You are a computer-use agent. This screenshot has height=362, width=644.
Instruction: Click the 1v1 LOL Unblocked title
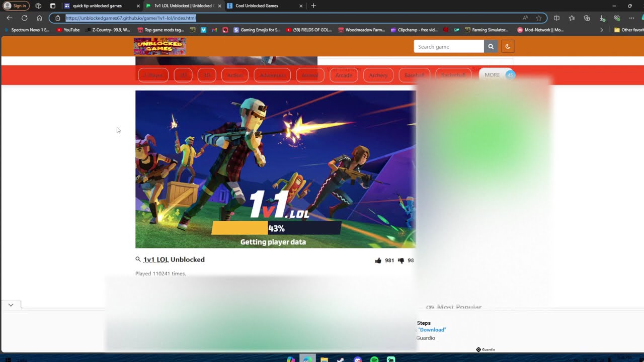click(x=174, y=259)
